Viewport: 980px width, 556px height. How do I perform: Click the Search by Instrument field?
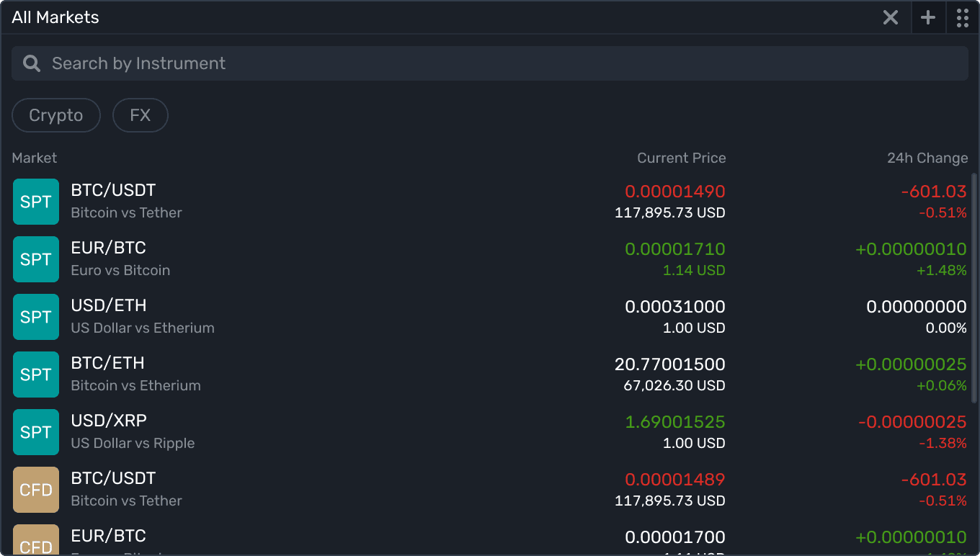coord(288,63)
